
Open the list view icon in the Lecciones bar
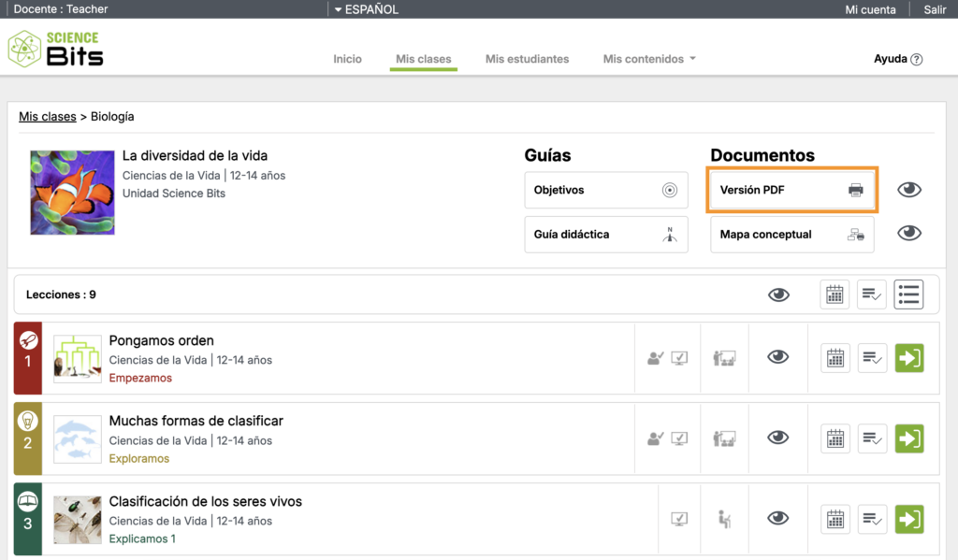coord(908,294)
